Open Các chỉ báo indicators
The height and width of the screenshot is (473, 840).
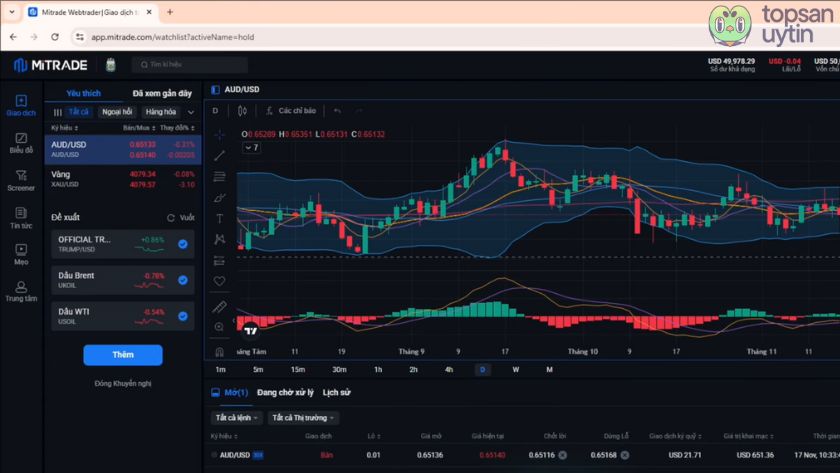(x=291, y=110)
